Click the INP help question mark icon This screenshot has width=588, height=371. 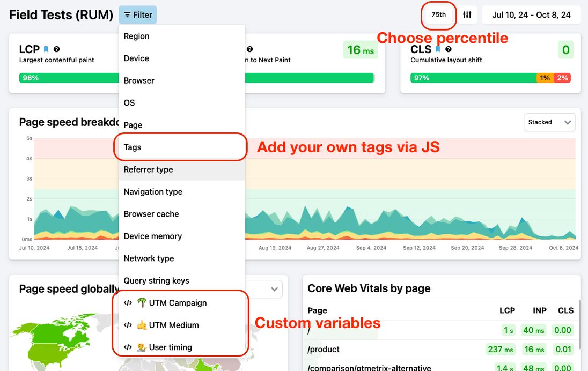click(249, 49)
